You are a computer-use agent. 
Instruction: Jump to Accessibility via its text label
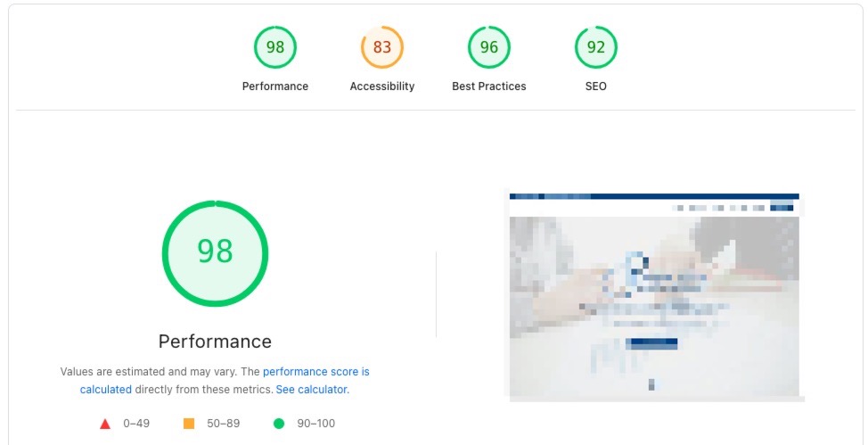[382, 87]
